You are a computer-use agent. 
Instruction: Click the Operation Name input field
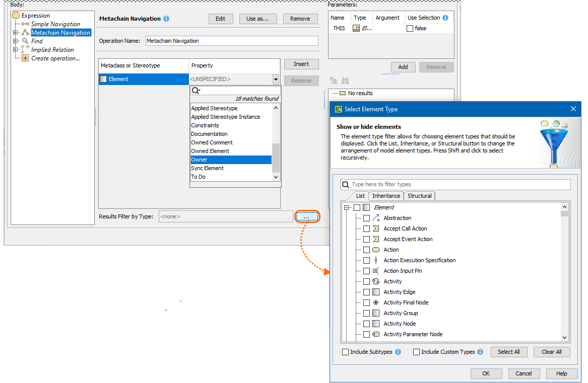[232, 41]
